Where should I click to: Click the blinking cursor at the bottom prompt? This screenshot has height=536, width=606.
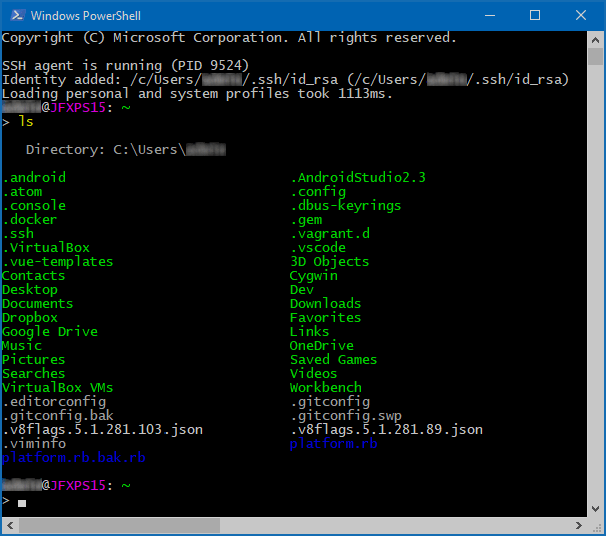coord(22,503)
